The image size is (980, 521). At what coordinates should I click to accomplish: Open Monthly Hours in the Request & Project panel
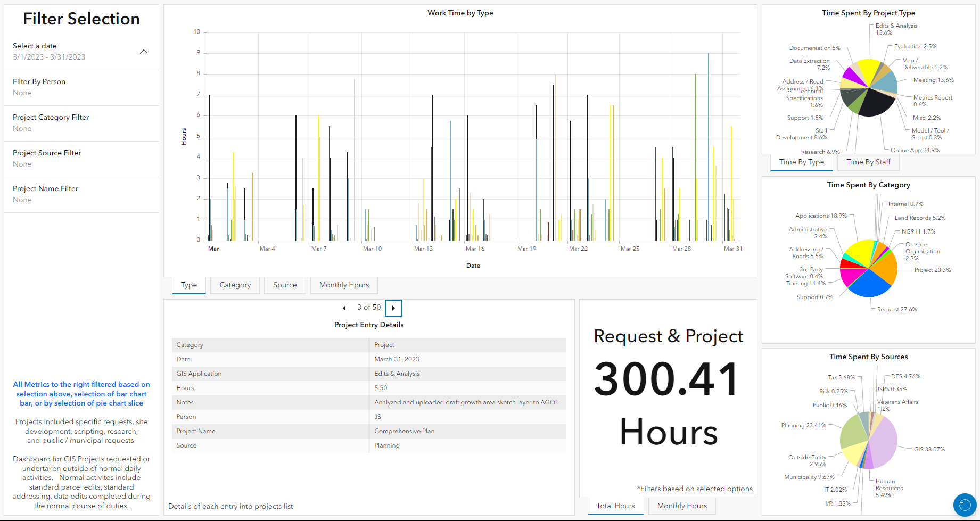click(x=681, y=506)
